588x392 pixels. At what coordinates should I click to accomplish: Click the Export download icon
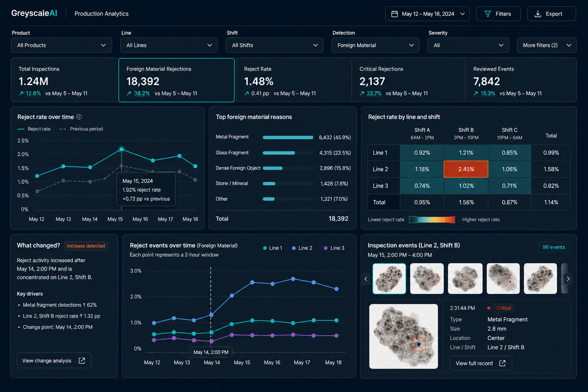538,14
